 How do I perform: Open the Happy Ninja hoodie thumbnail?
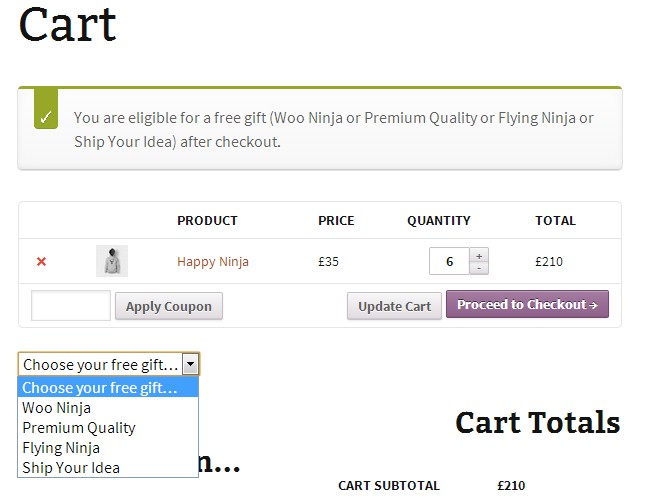(x=112, y=261)
